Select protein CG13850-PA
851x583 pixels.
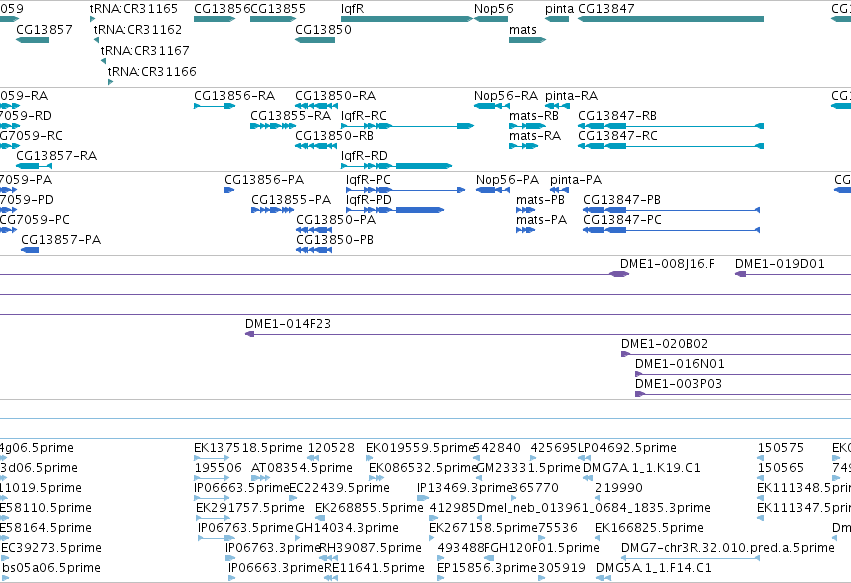coord(314,230)
